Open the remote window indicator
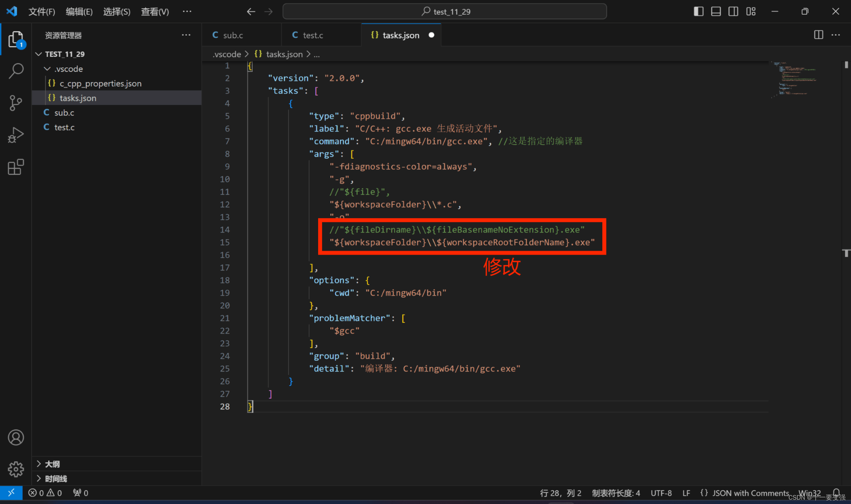The image size is (851, 504). click(x=11, y=492)
